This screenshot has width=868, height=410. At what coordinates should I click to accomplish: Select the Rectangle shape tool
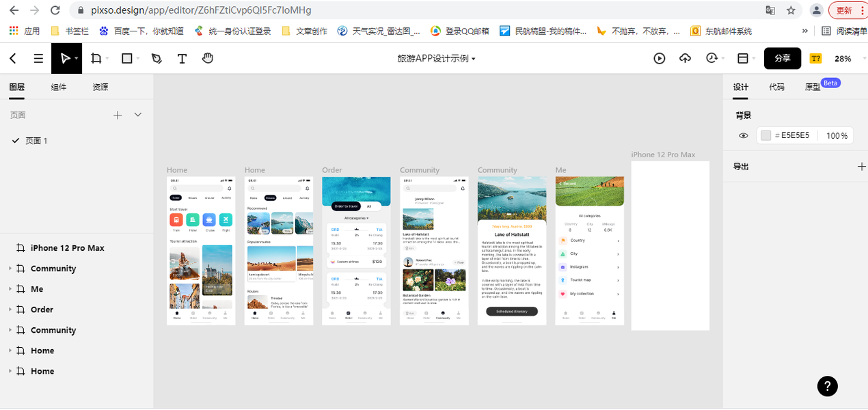pyautogui.click(x=126, y=59)
